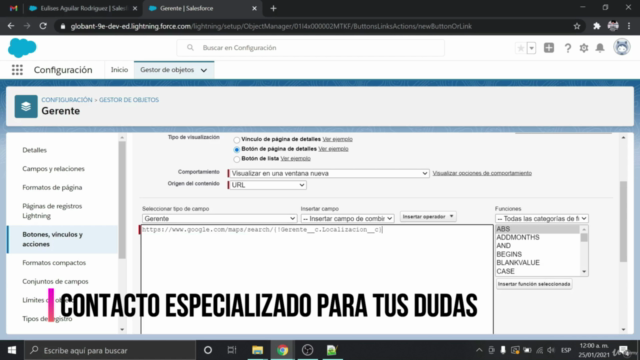This screenshot has height=360, width=640.
Task: Click the Windows taskbar search box
Action: 110,350
